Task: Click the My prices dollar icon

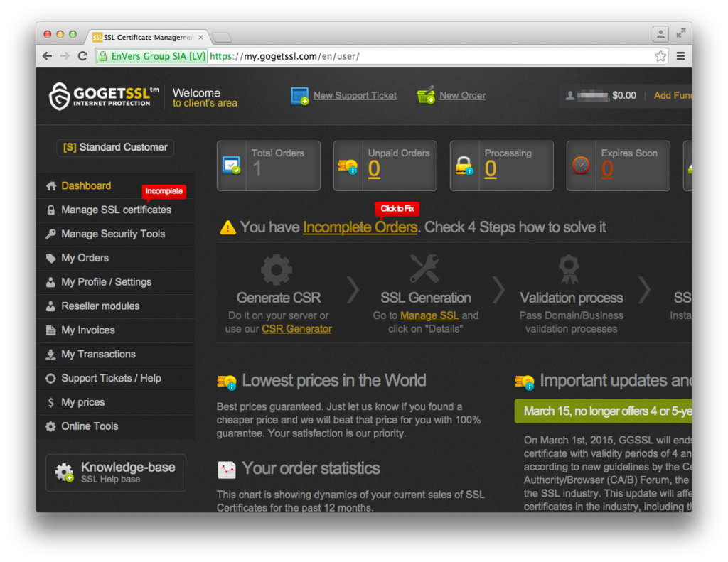Action: pos(51,402)
